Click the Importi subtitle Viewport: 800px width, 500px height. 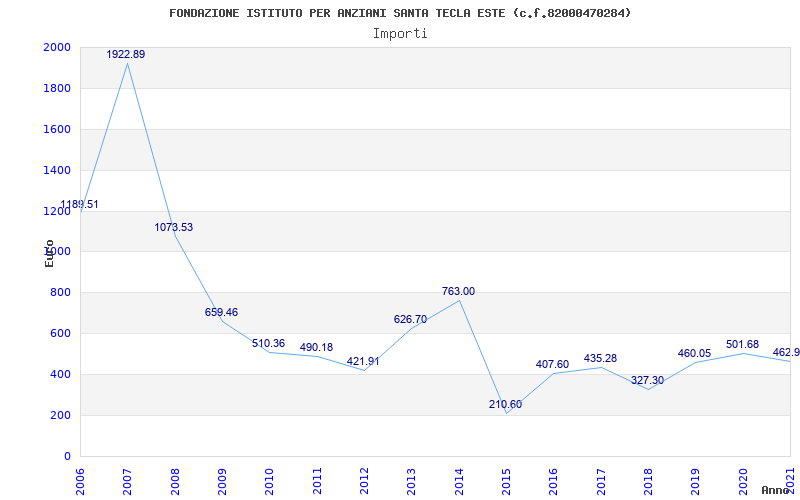pyautogui.click(x=400, y=34)
